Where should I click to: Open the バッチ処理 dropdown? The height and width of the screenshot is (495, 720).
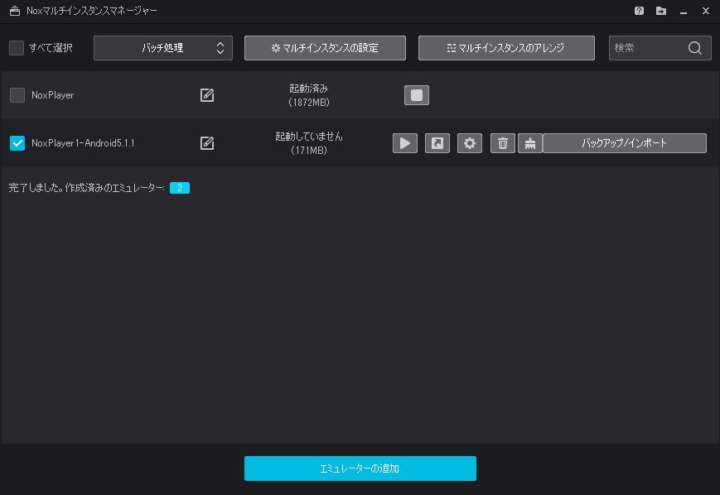(x=163, y=48)
